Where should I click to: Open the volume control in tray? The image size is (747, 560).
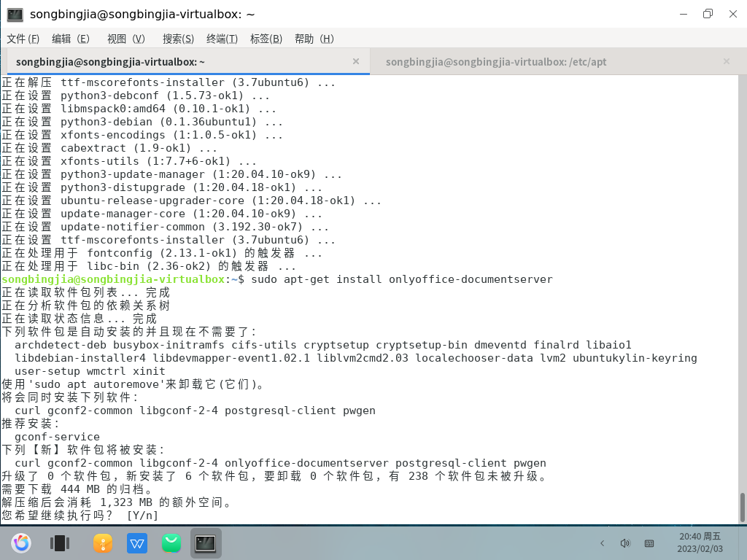tap(625, 543)
